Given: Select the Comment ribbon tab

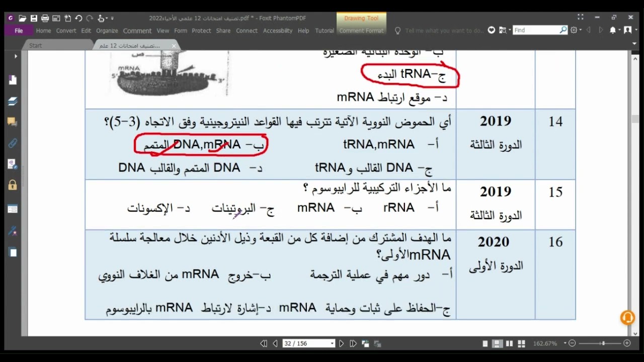Looking at the screenshot, I should [x=137, y=31].
